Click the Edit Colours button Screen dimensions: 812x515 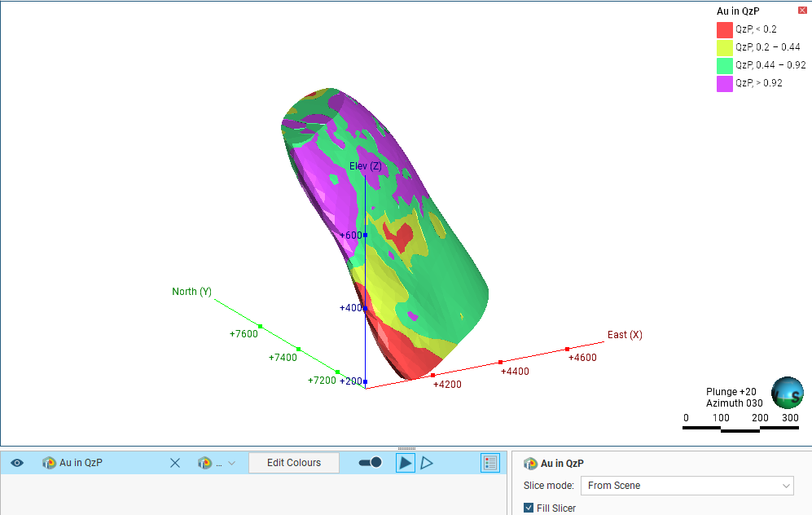pyautogui.click(x=294, y=463)
